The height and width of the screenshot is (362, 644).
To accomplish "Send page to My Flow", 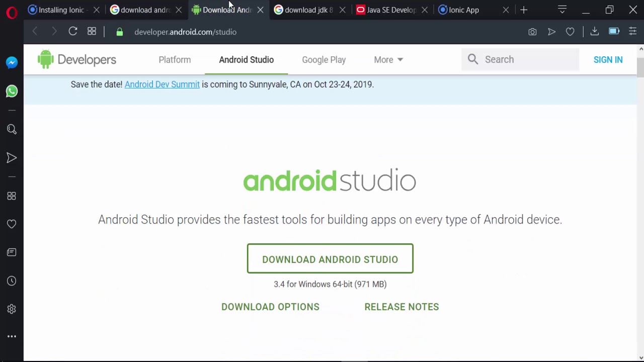I will [551, 32].
